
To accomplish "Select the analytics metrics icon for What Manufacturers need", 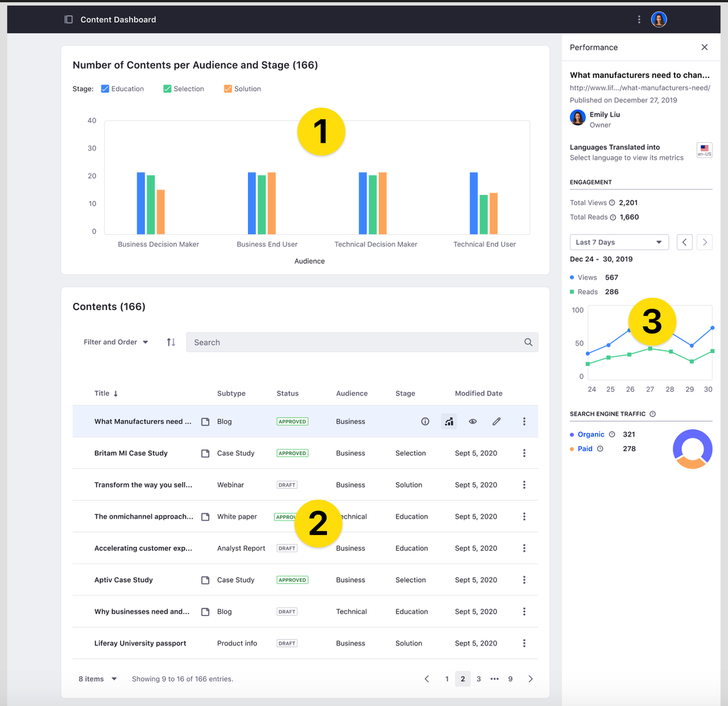I will (449, 421).
